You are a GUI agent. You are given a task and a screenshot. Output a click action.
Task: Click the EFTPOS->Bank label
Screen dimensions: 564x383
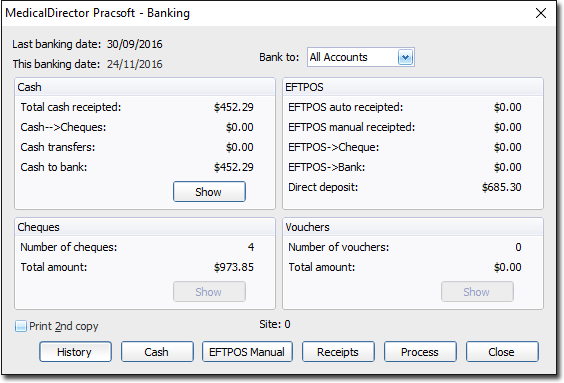pos(327,167)
